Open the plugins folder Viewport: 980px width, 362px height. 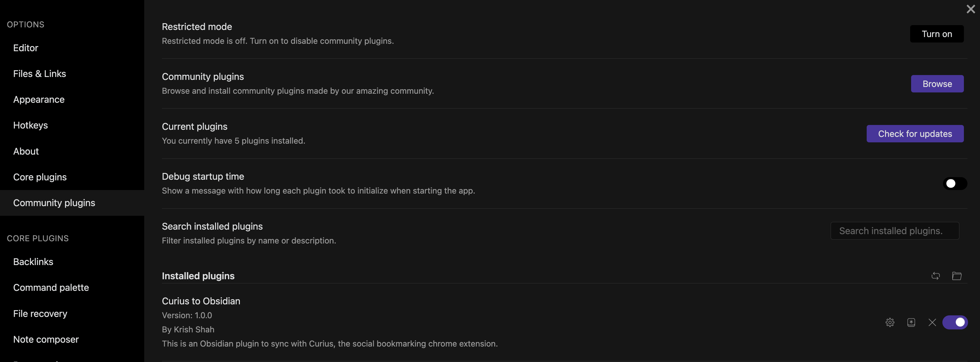coord(957,276)
